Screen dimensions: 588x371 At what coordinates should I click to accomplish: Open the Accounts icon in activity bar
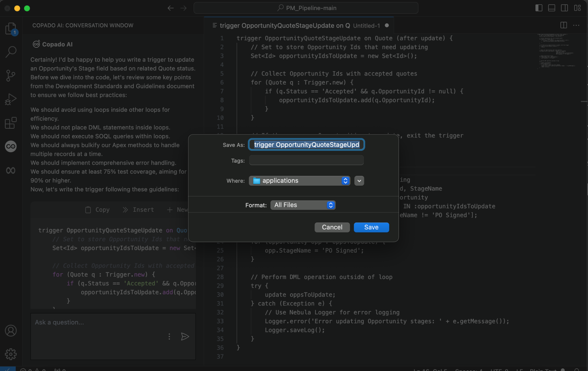point(11,331)
